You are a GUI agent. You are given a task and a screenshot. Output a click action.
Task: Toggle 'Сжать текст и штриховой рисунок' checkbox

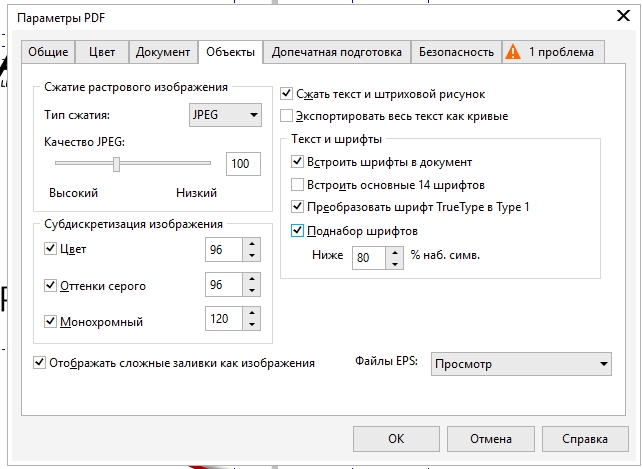click(287, 94)
